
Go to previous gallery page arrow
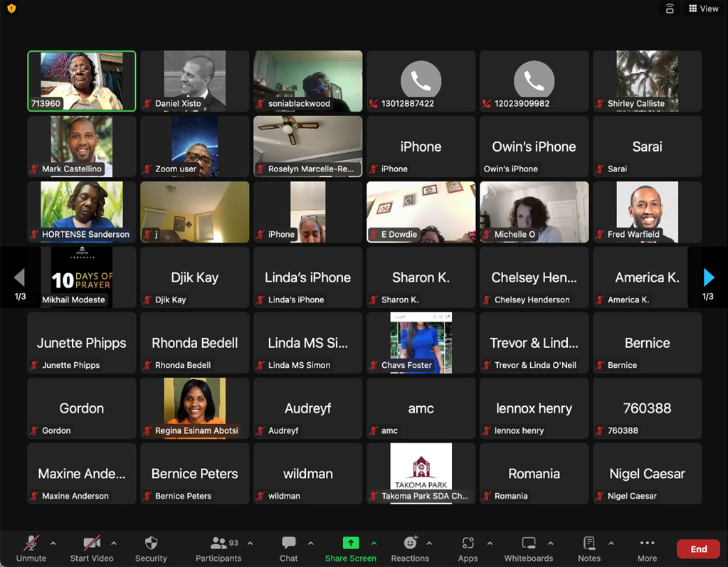tap(19, 277)
